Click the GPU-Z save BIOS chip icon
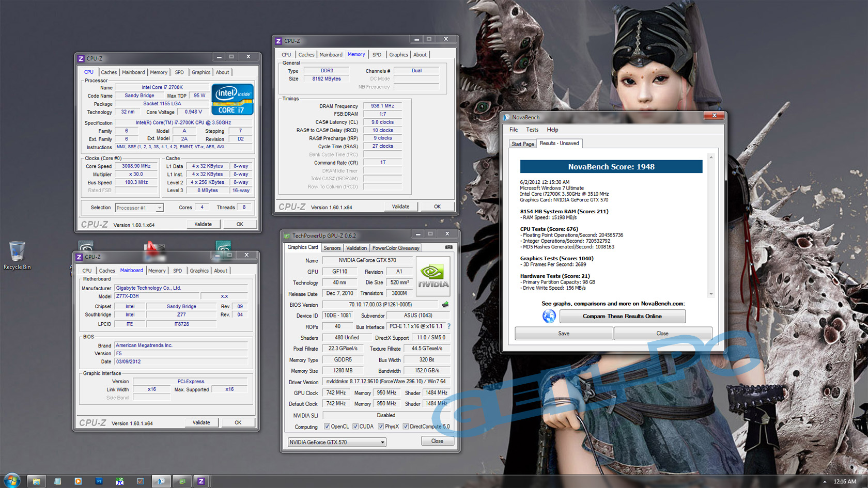Image resolution: width=868 pixels, height=488 pixels. click(445, 305)
